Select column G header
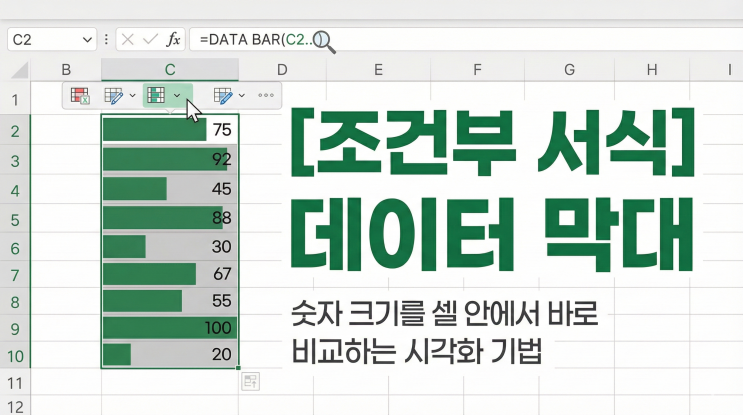 pos(570,70)
